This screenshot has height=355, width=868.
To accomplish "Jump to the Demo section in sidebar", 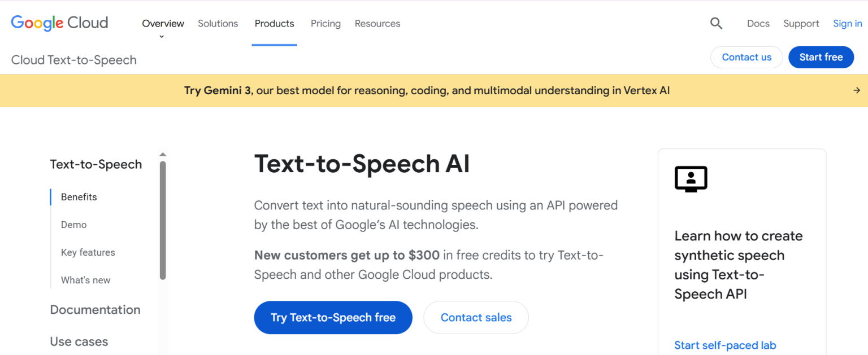I will click(x=74, y=225).
